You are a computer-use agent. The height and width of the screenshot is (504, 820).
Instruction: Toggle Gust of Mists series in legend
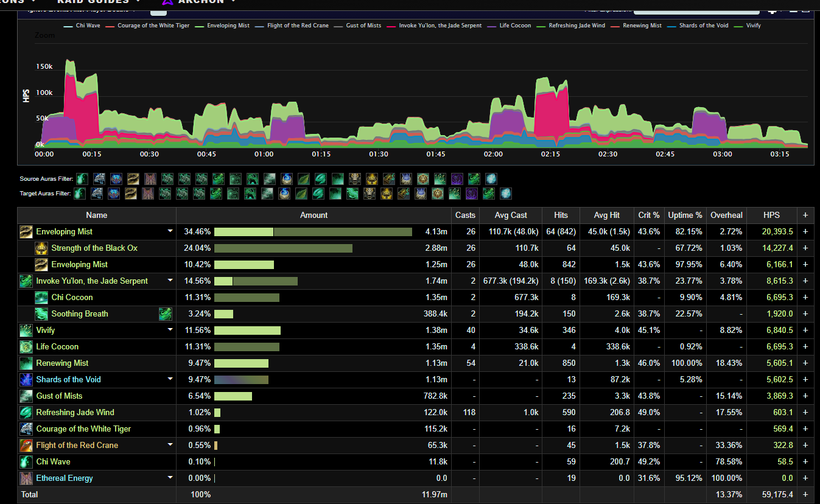[357, 26]
